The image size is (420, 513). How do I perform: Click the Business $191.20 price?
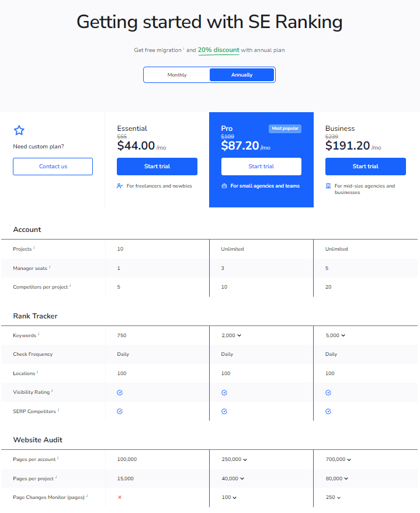click(x=348, y=145)
